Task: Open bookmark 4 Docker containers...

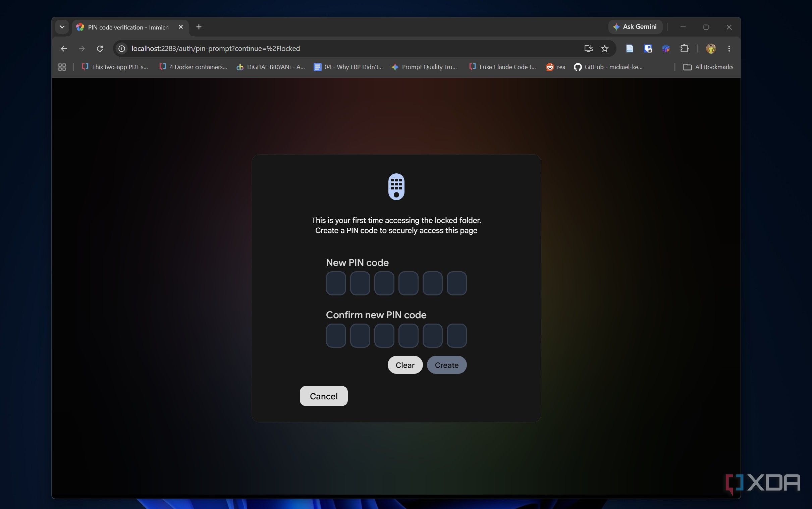Action: pyautogui.click(x=193, y=67)
